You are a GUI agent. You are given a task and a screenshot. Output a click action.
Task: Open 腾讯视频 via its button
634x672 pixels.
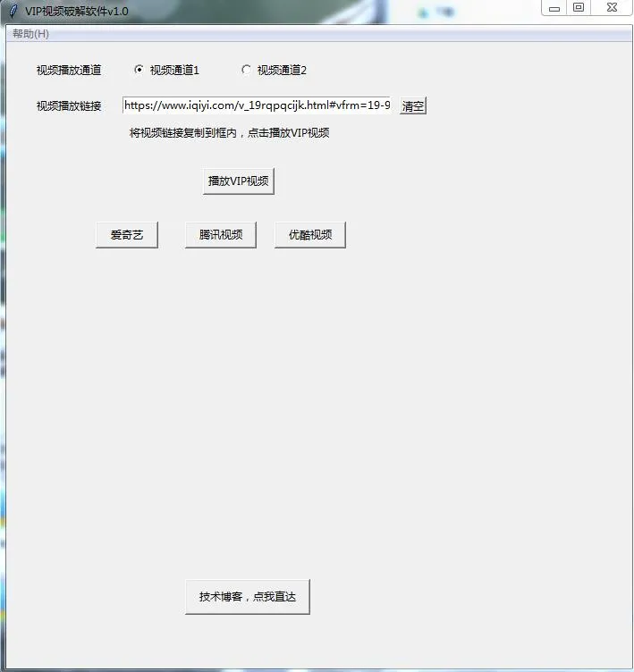221,235
